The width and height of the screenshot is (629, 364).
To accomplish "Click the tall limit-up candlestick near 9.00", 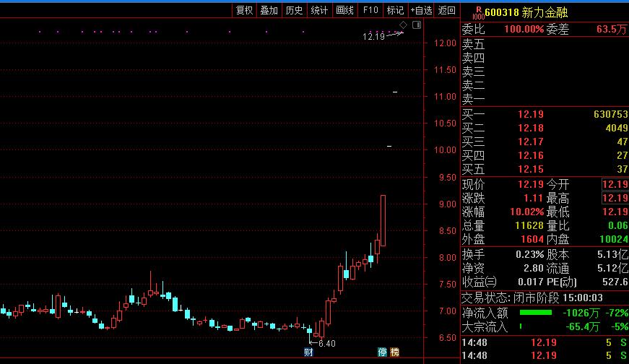I will point(383,220).
